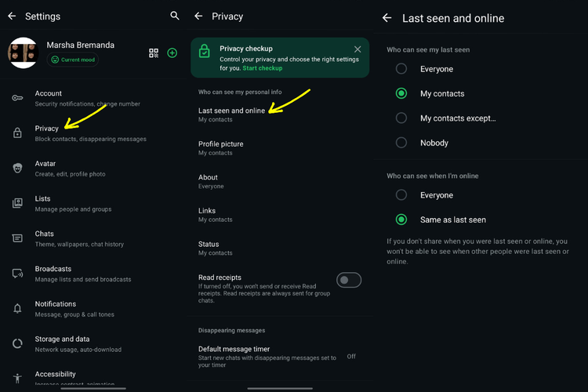Open Last seen and online setting

[x=280, y=114]
